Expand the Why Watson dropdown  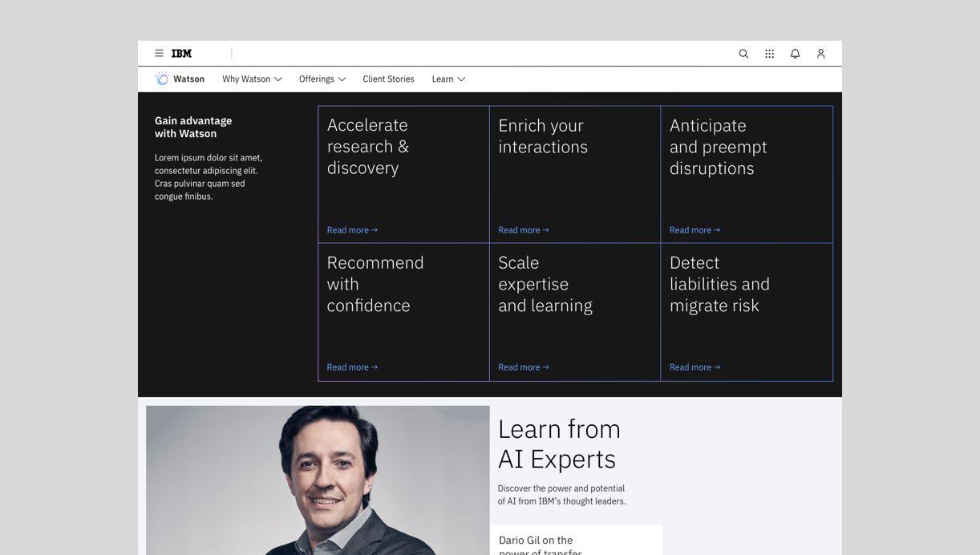(x=252, y=79)
